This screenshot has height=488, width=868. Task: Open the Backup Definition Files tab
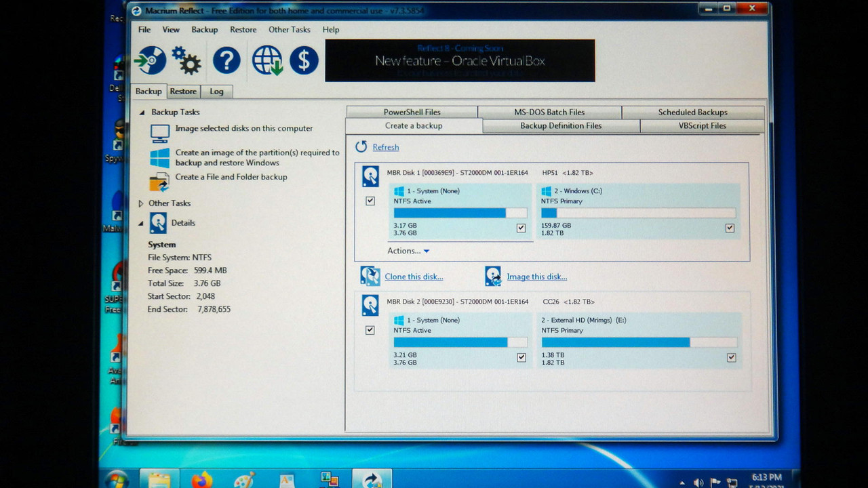point(561,126)
